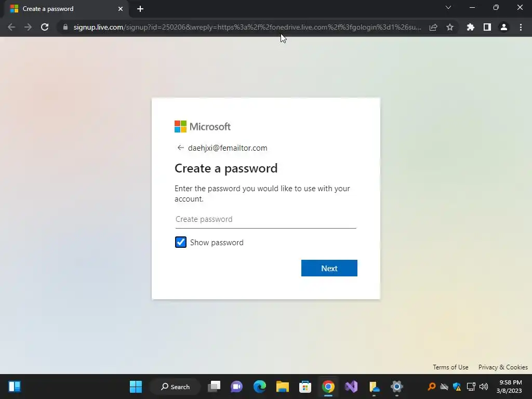Open the Windows Start menu
Image resolution: width=532 pixels, height=399 pixels.
click(x=136, y=387)
